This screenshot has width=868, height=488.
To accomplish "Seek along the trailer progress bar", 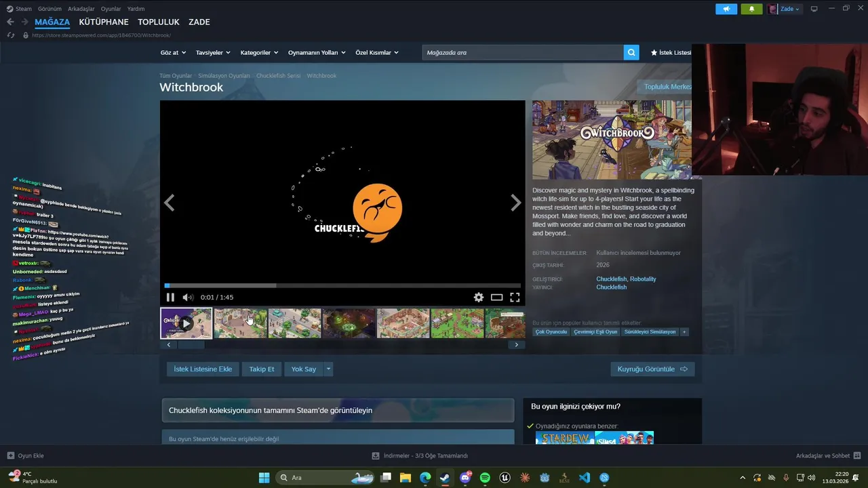I will 342,285.
